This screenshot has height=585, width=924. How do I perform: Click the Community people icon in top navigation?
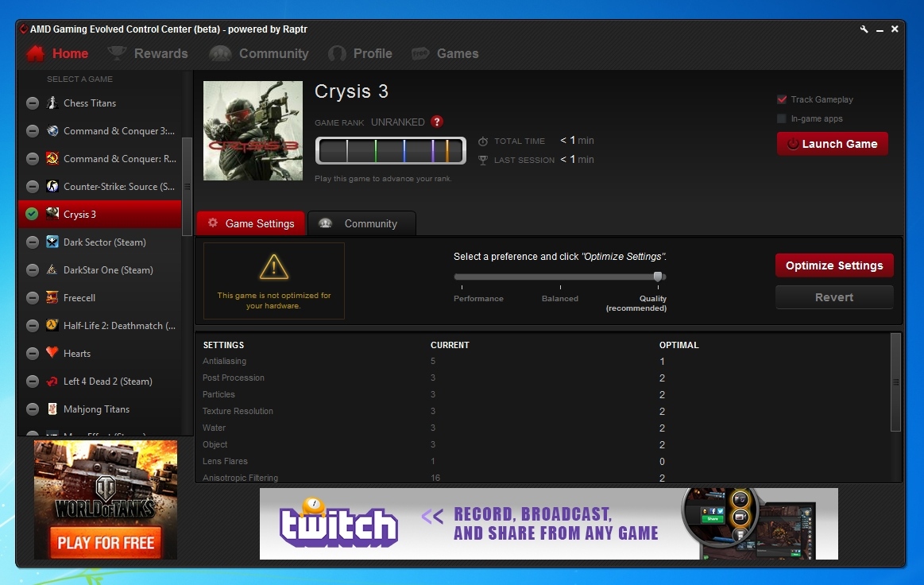220,54
